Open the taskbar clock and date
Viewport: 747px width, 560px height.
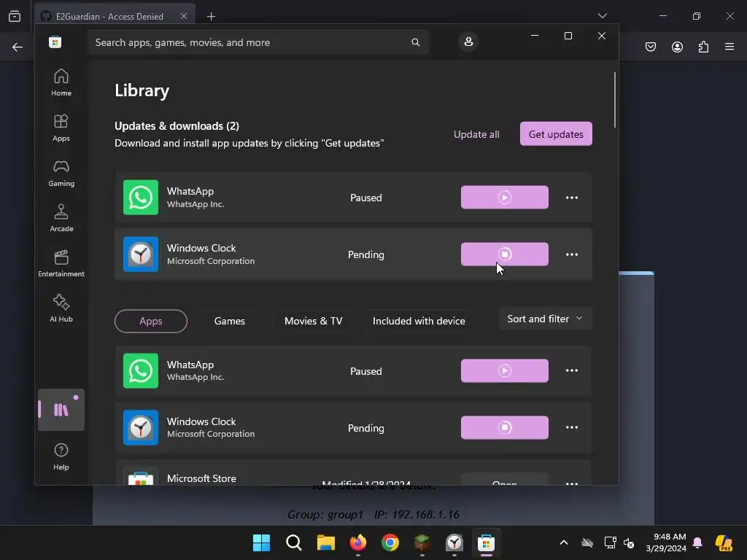click(x=666, y=542)
